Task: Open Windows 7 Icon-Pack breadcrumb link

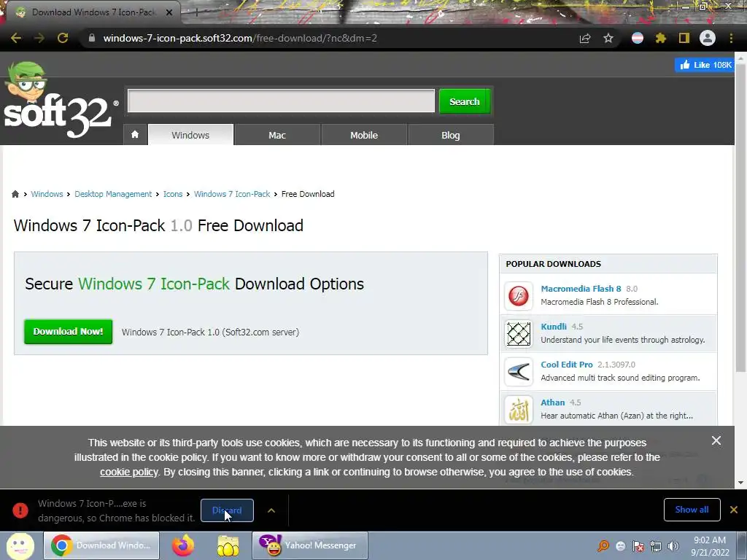Action: pos(232,194)
